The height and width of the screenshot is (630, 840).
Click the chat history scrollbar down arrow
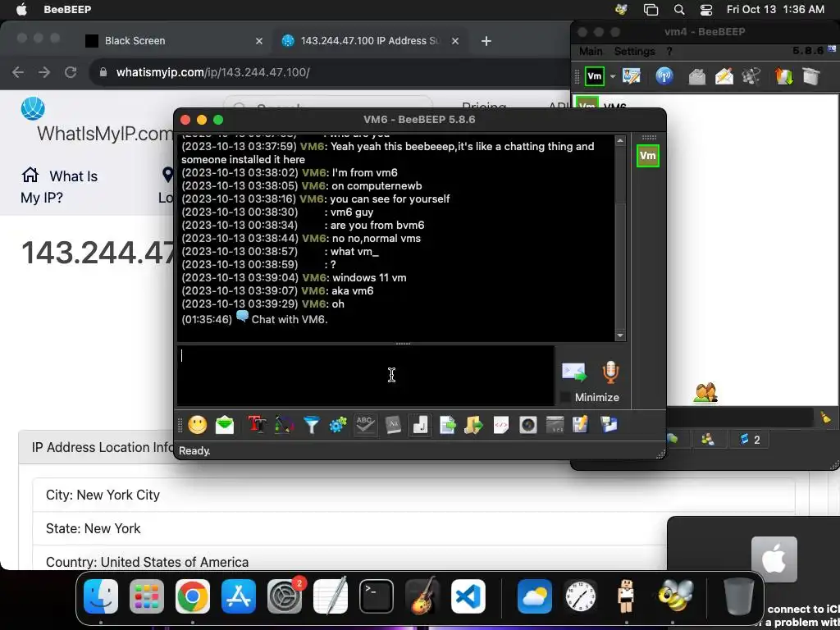[620, 336]
